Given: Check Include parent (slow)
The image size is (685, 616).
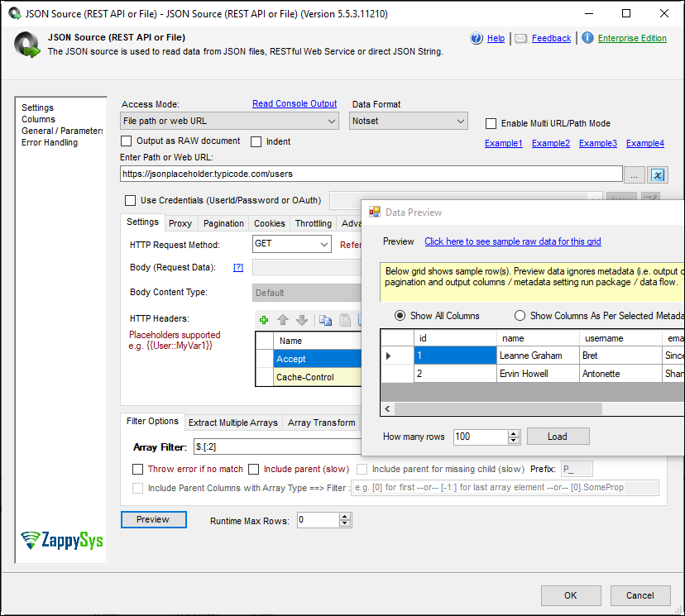Looking at the screenshot, I should [x=253, y=470].
